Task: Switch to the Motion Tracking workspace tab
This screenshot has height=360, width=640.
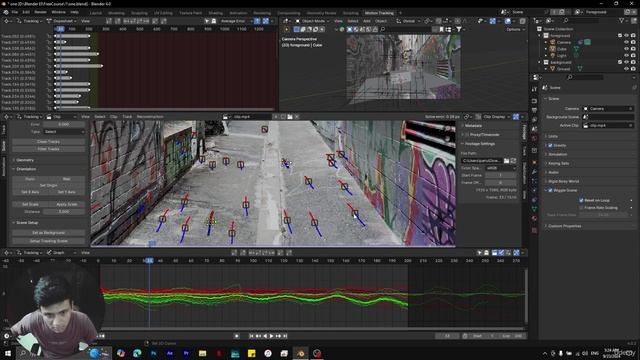Action: [379, 13]
